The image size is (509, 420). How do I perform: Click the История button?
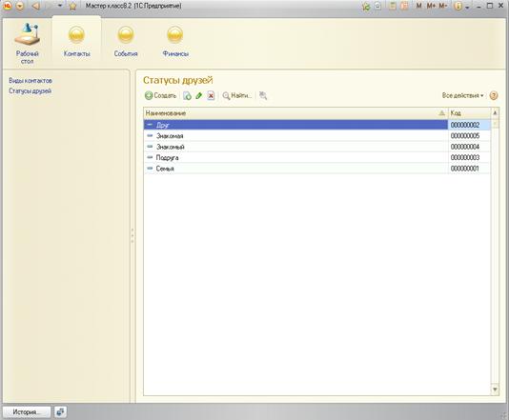[27, 412]
